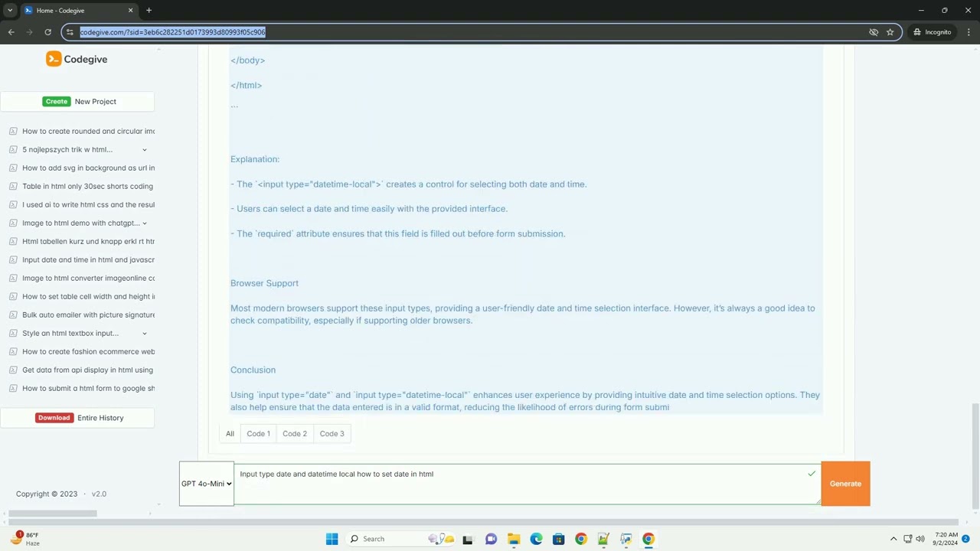The image size is (980, 551).
Task: Click the Generate button
Action: [845, 484]
